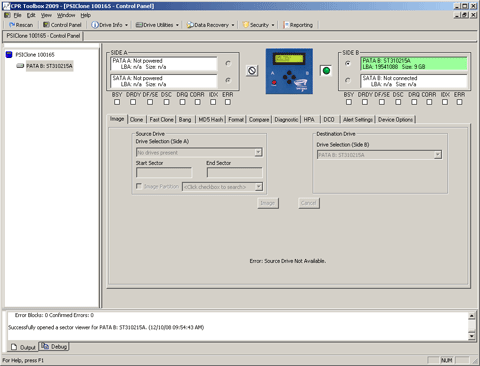
Task: Click the Image button
Action: pos(268,203)
